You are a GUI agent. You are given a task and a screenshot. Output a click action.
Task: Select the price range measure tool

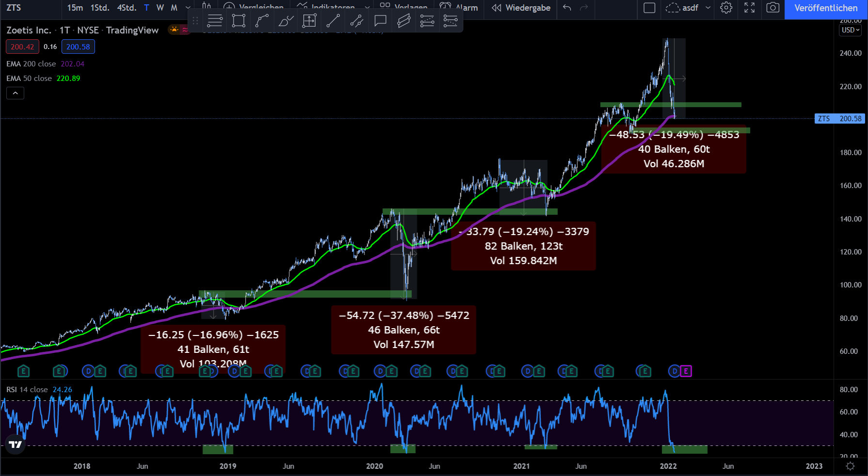[309, 21]
